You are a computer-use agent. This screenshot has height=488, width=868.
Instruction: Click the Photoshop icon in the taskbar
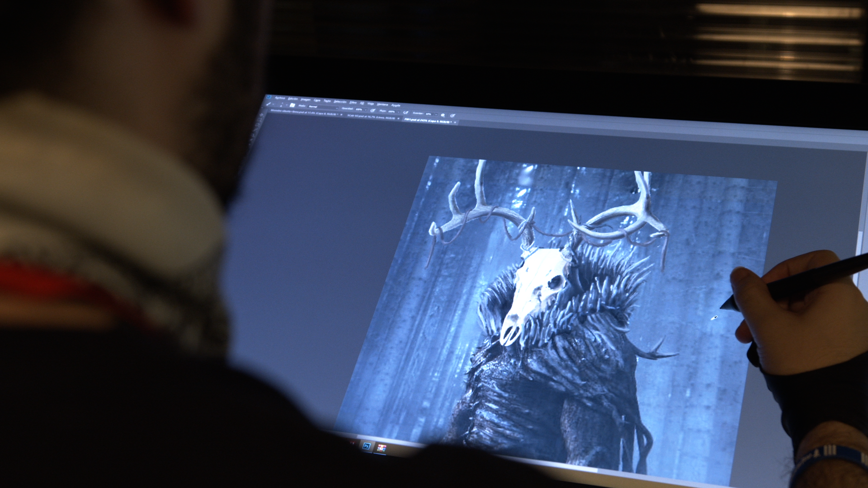click(x=366, y=446)
